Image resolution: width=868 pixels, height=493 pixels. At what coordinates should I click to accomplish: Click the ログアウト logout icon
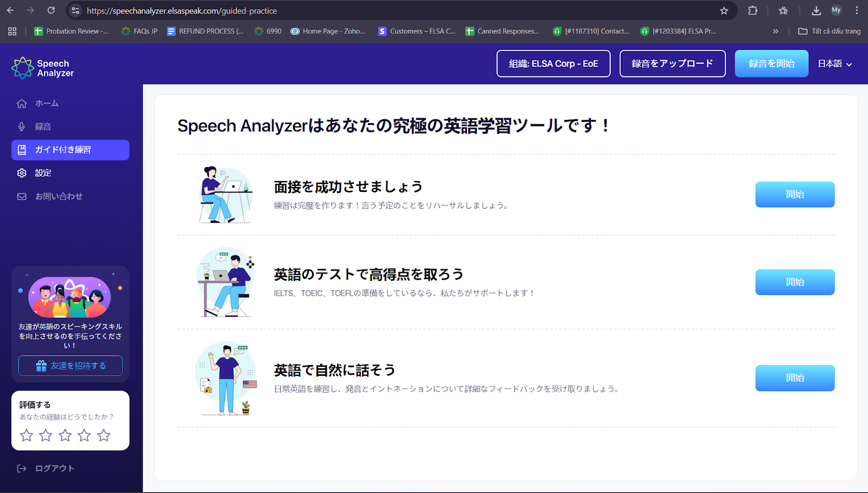(22, 468)
